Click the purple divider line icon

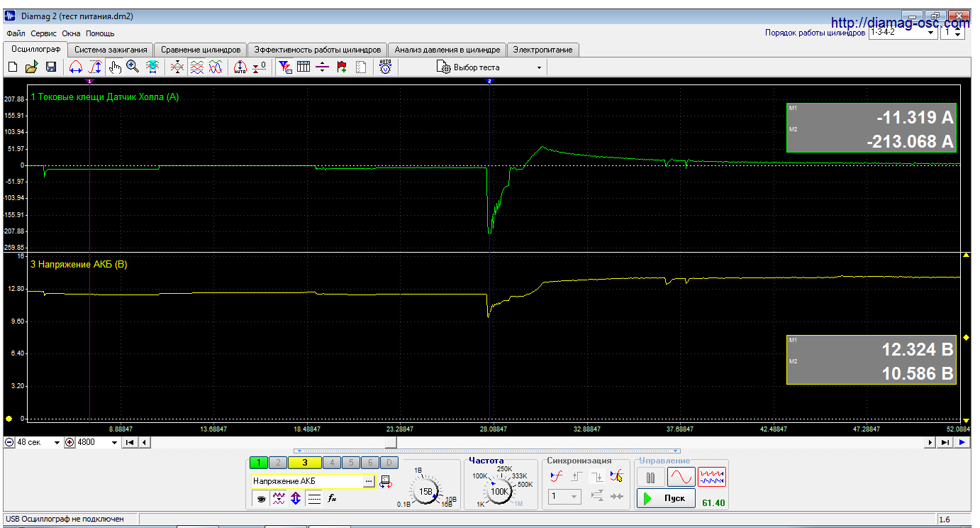coord(323,67)
